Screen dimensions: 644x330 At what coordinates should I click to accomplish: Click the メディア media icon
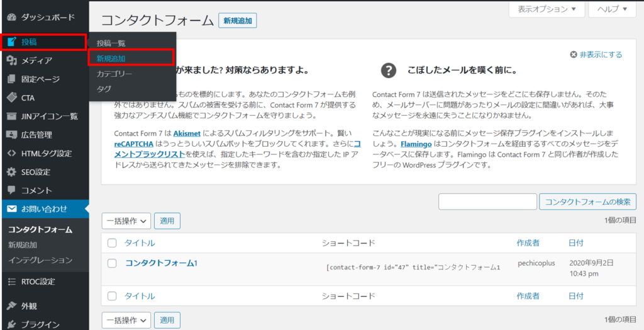coord(11,60)
